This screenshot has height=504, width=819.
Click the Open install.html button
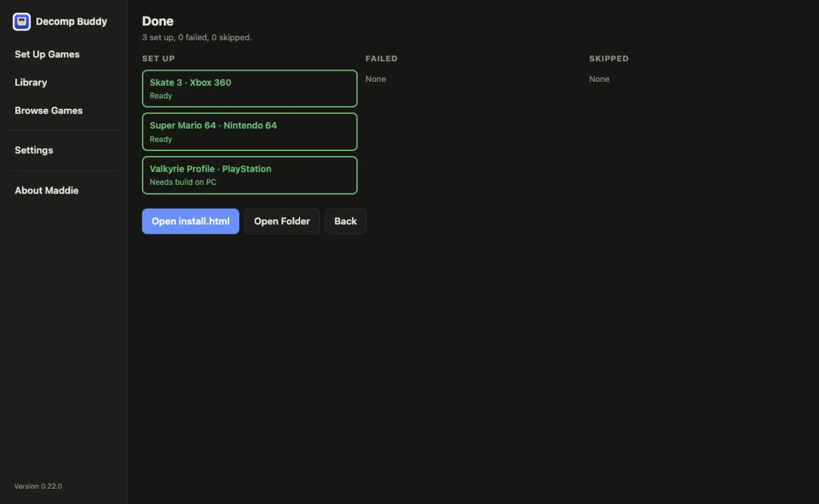pos(191,221)
